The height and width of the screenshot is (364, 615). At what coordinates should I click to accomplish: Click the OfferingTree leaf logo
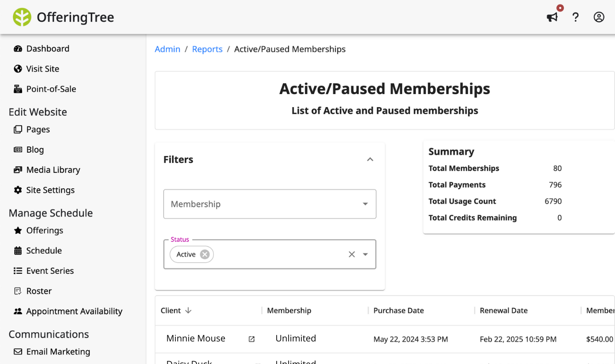(x=22, y=17)
